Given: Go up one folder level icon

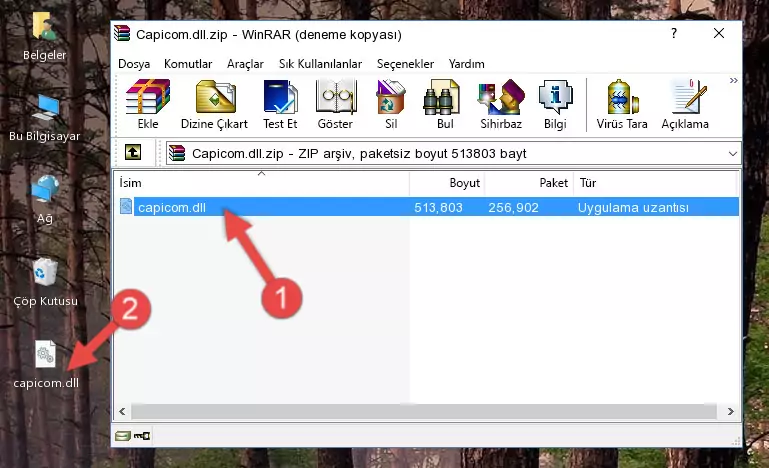Looking at the screenshot, I should click(133, 153).
